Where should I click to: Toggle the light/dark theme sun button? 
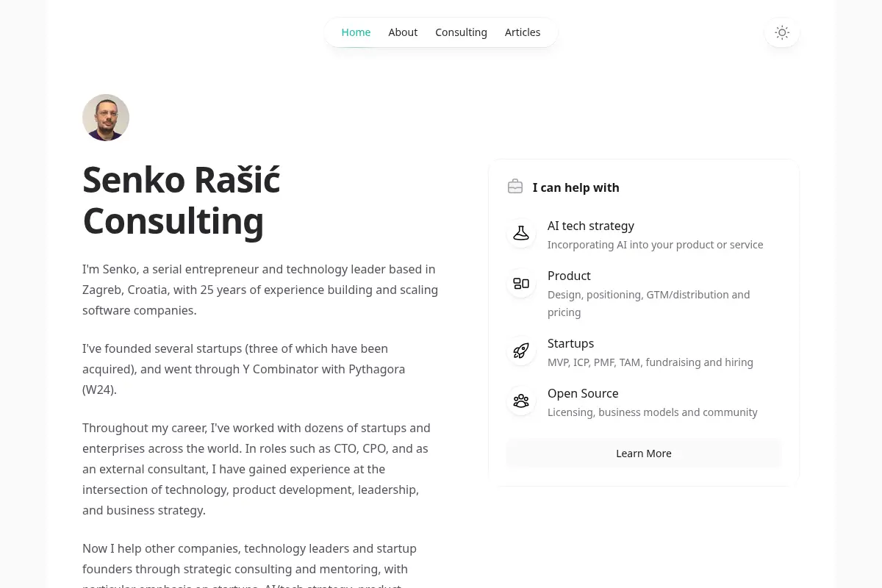click(782, 32)
